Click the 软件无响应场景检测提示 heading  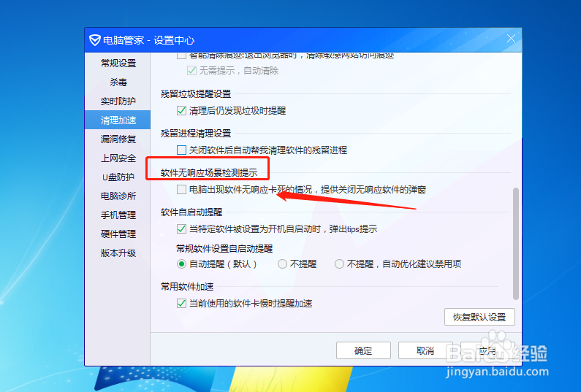[x=208, y=172]
